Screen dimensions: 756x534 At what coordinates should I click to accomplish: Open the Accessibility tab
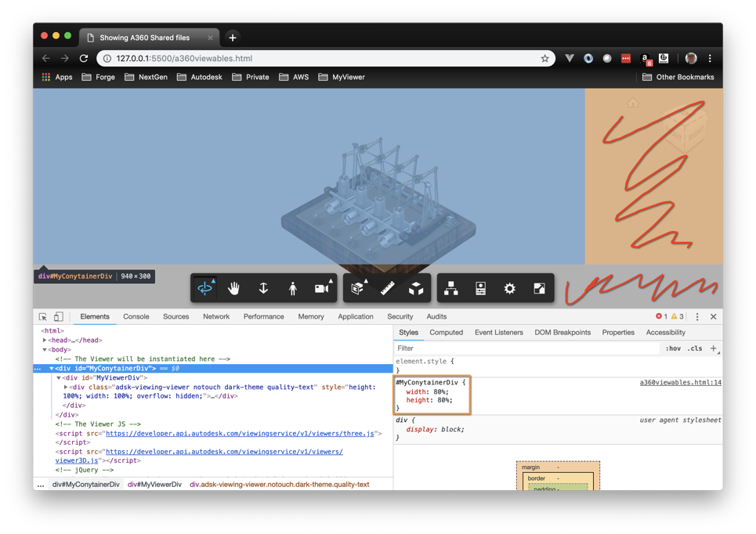[665, 333]
